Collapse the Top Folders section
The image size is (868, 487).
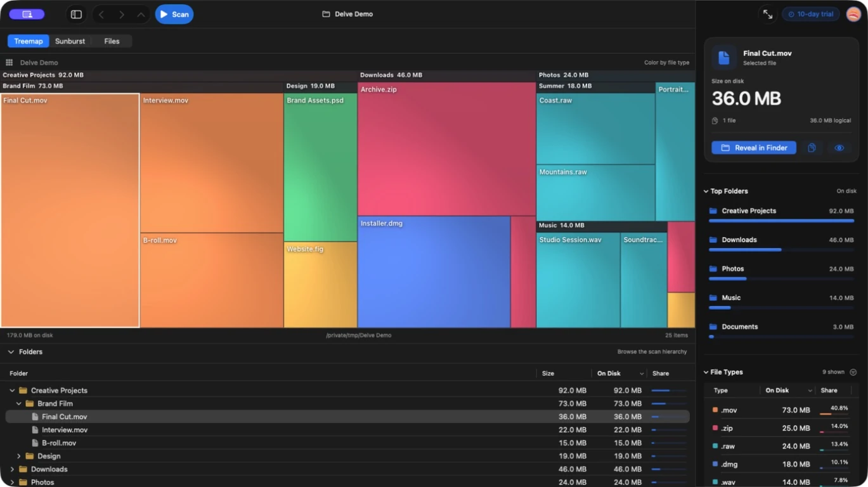click(x=706, y=191)
